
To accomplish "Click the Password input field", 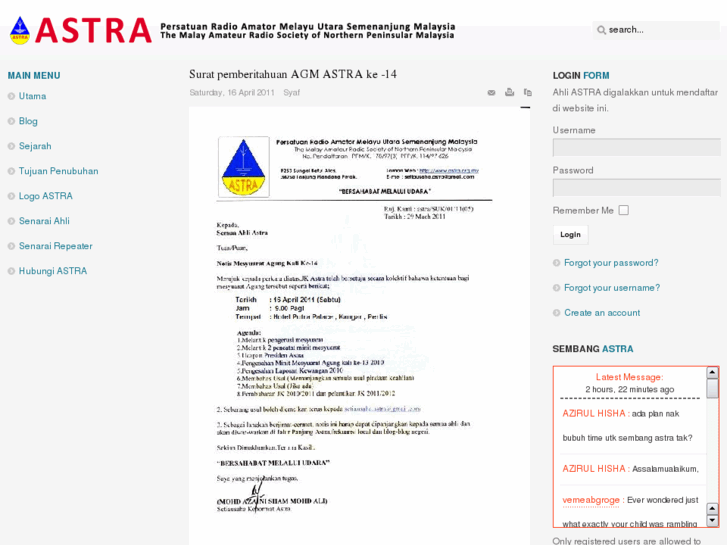I will coord(637,188).
